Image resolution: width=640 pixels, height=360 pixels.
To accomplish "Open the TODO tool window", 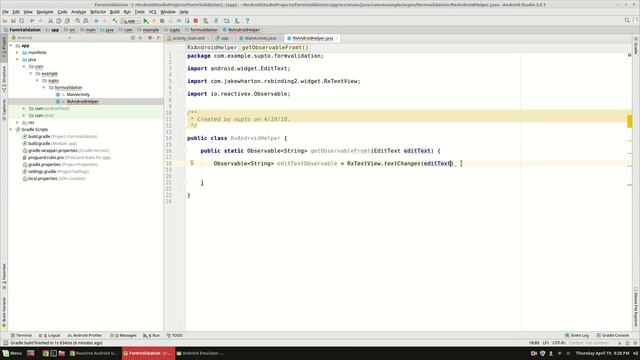I will pyautogui.click(x=175, y=335).
